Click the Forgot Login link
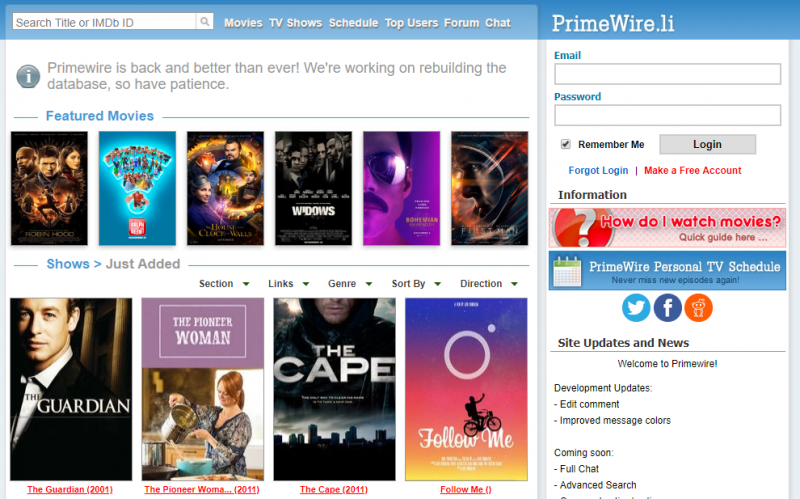Screen dimensions: 800x499 tap(598, 170)
